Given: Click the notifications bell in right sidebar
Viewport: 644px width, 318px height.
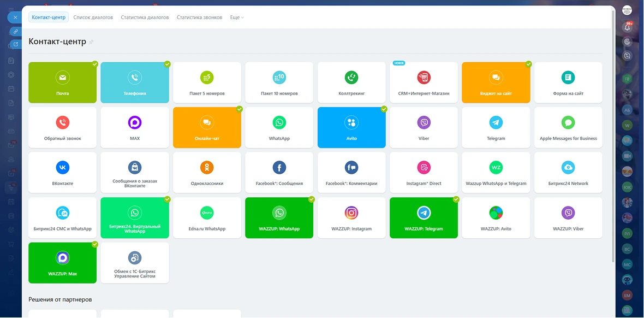Looking at the screenshot, I should [627, 27].
